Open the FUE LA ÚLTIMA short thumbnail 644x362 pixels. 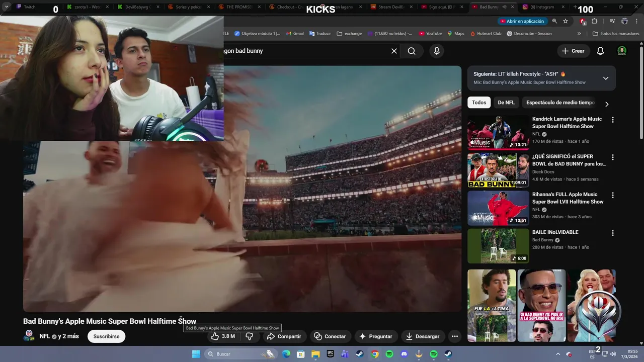[492, 306]
